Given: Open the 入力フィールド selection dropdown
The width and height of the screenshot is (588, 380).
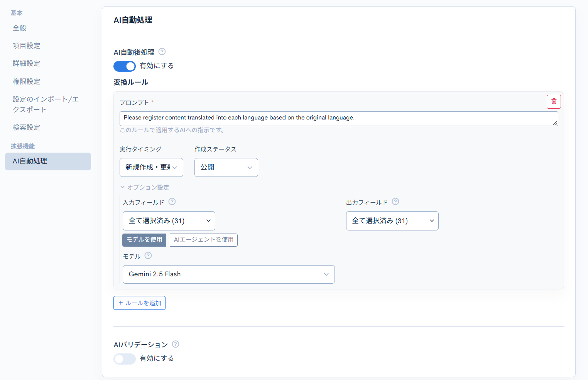Looking at the screenshot, I should pos(169,221).
